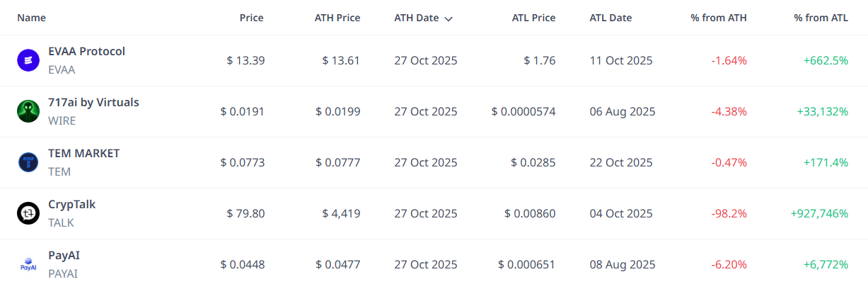
Task: Sort table by Price column header
Action: pos(251,18)
